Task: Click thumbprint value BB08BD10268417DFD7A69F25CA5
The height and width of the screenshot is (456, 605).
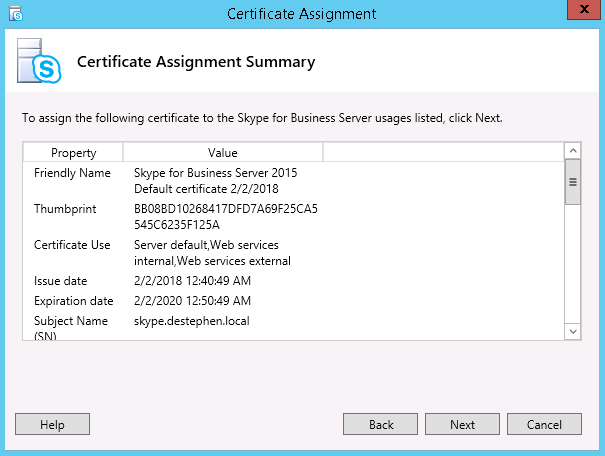Action: pos(226,209)
